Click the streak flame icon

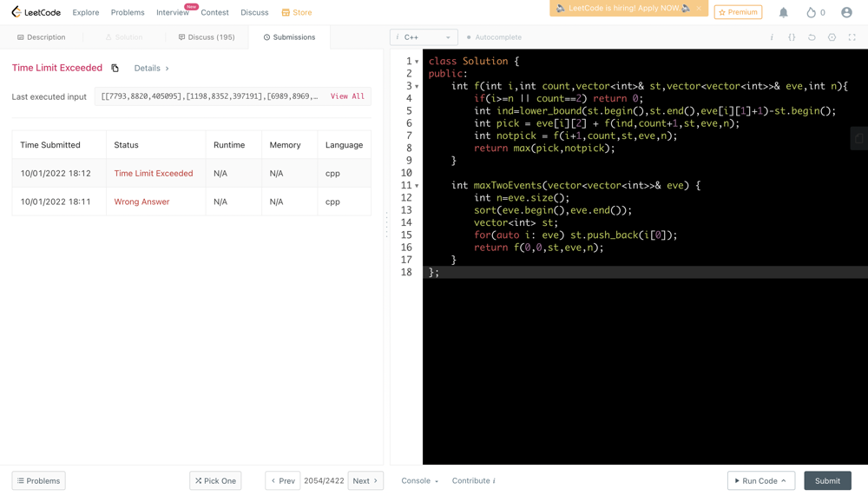point(812,12)
